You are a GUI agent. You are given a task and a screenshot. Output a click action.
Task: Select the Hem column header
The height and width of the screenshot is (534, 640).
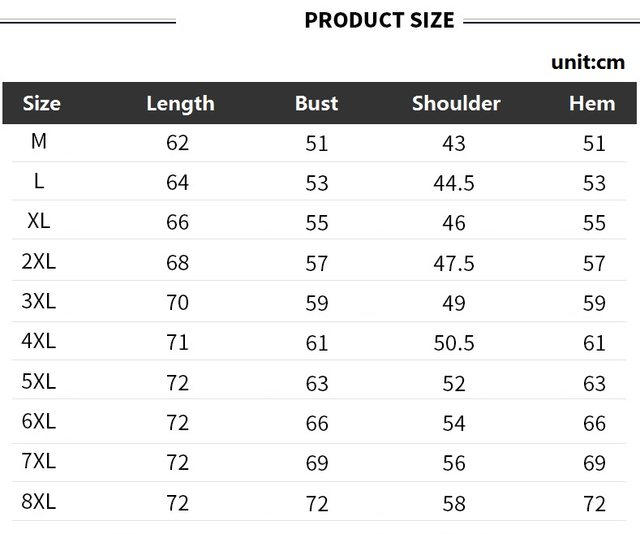click(x=592, y=103)
